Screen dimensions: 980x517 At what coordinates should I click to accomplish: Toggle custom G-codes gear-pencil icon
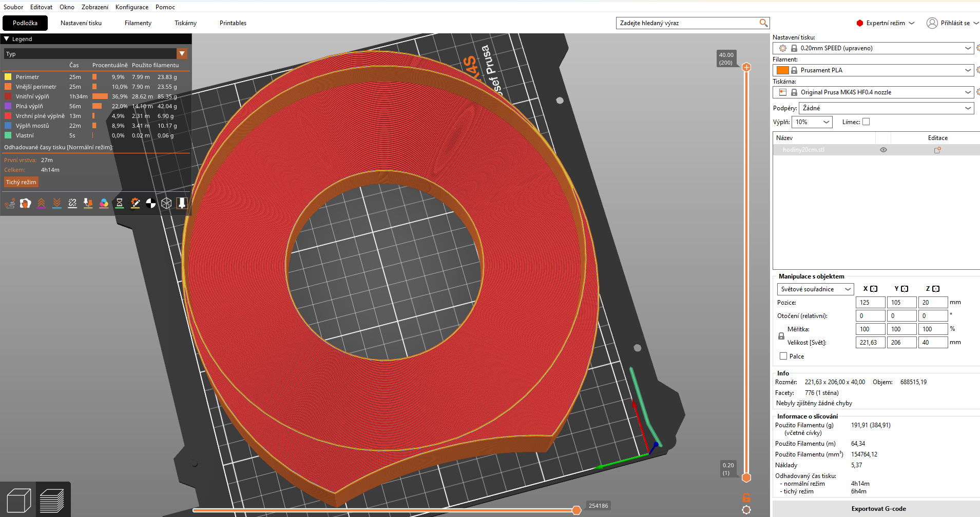[x=135, y=203]
